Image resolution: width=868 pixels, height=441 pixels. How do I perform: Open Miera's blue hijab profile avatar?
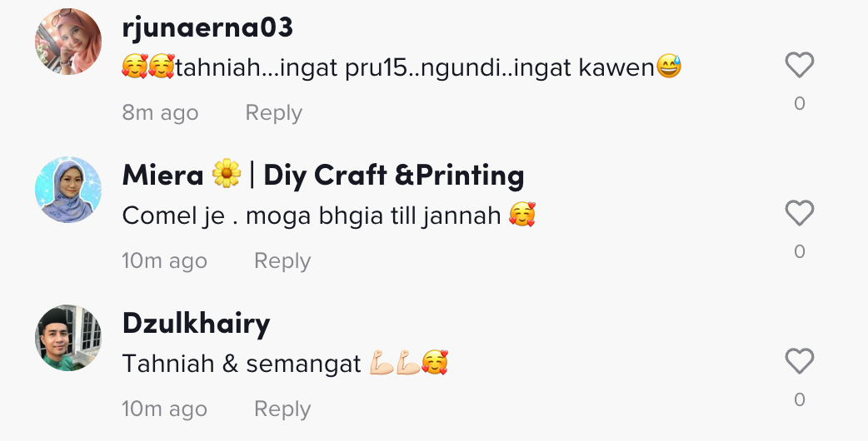[x=68, y=190]
